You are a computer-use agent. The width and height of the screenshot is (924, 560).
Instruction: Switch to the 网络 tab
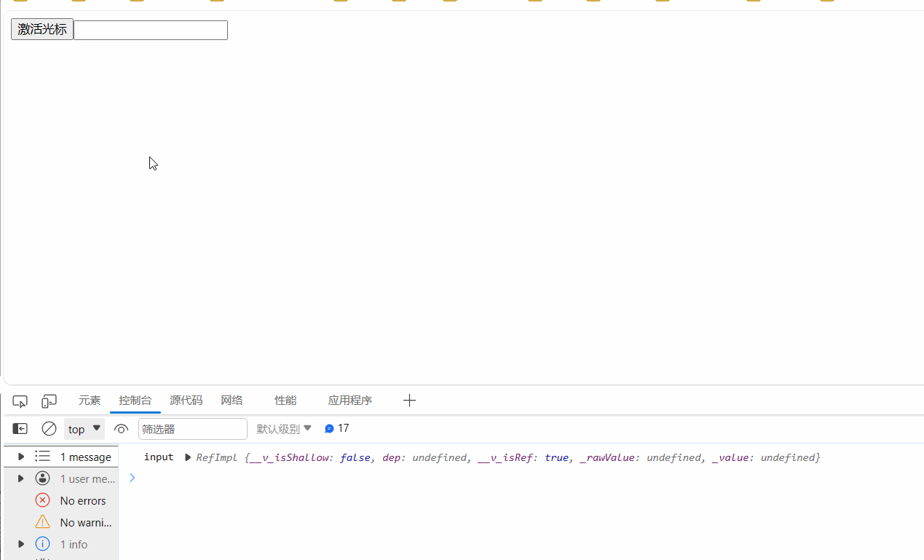pyautogui.click(x=232, y=400)
